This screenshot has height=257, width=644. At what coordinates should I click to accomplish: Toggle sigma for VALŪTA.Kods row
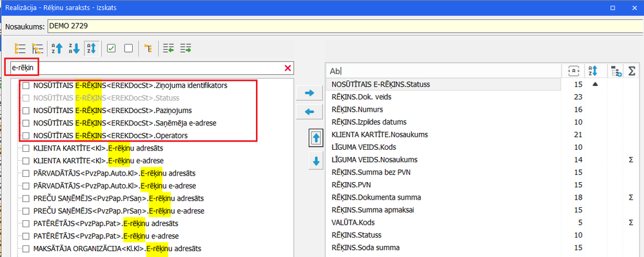point(631,223)
